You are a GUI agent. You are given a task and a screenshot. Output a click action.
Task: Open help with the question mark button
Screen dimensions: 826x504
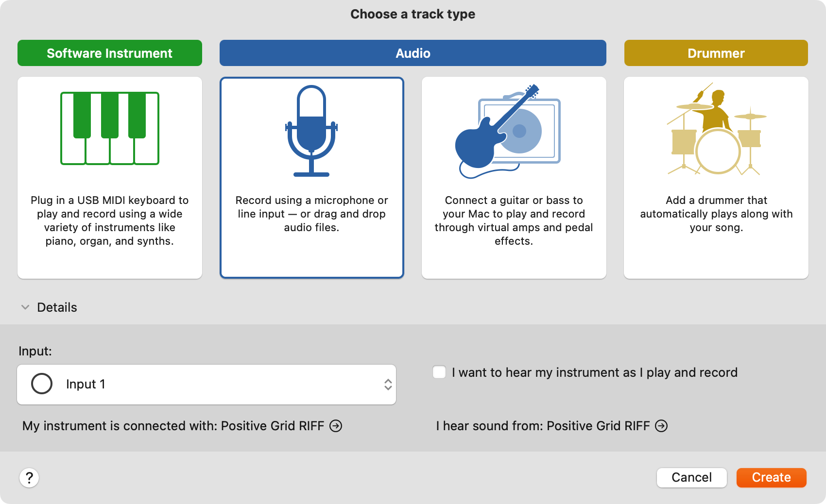[29, 478]
